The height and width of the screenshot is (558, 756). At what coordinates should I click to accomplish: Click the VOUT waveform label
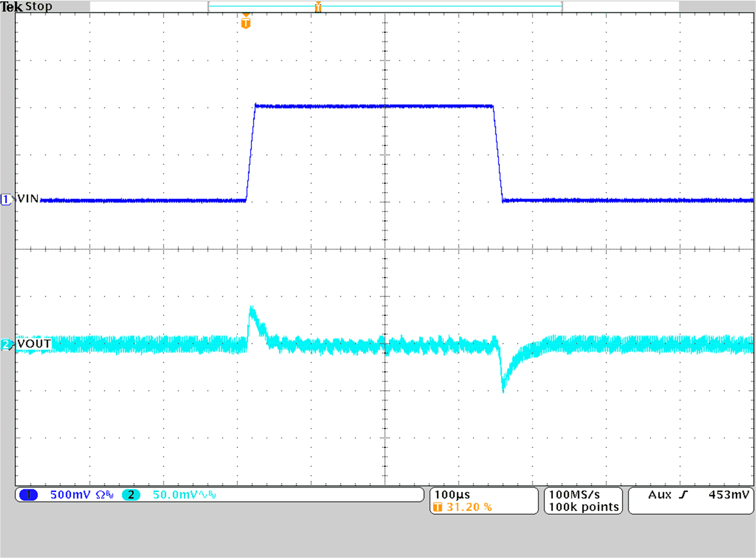click(x=34, y=344)
